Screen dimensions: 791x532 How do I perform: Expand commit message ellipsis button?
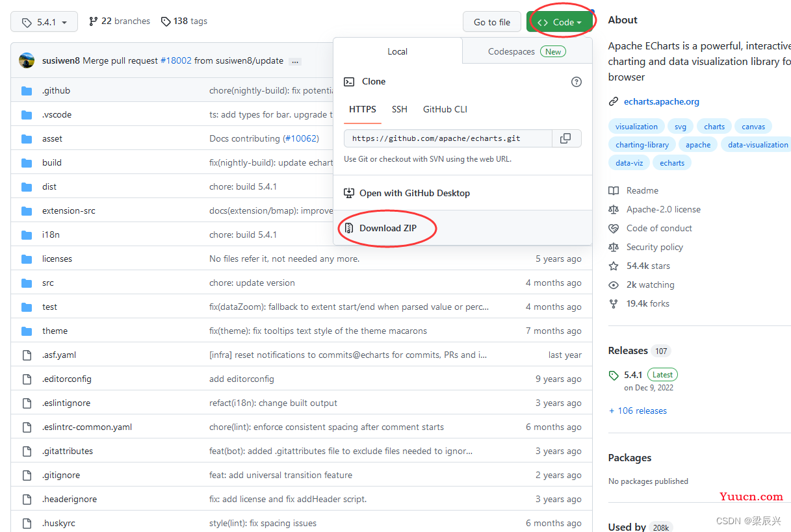(295, 61)
